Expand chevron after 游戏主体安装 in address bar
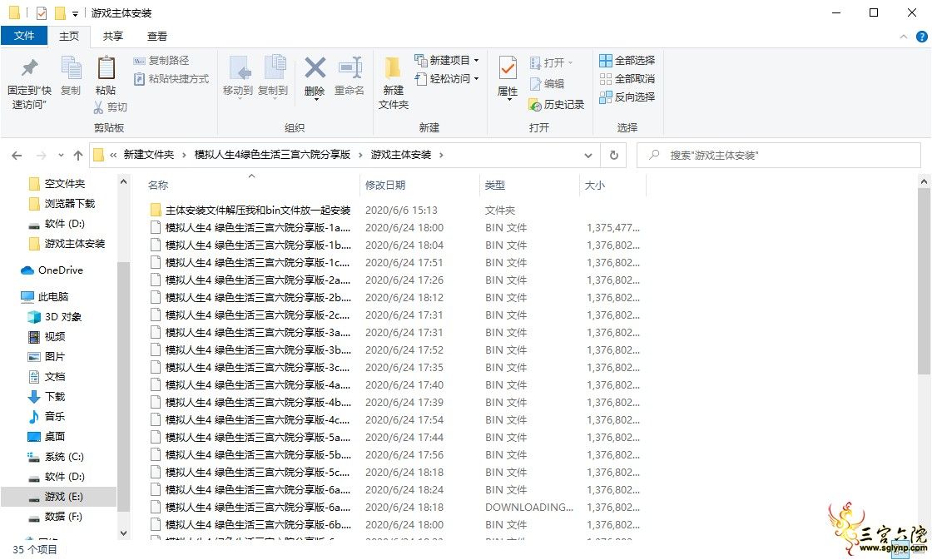 (441, 155)
